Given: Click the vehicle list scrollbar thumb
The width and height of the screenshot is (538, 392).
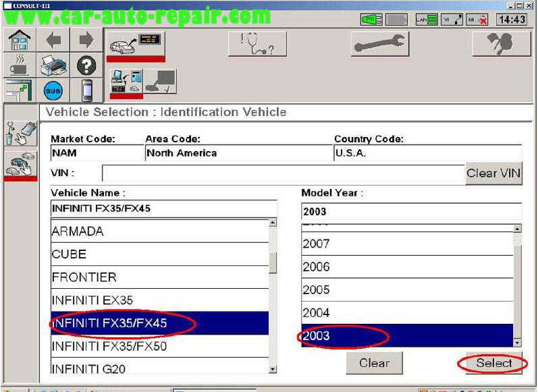Looking at the screenshot, I should 273,263.
